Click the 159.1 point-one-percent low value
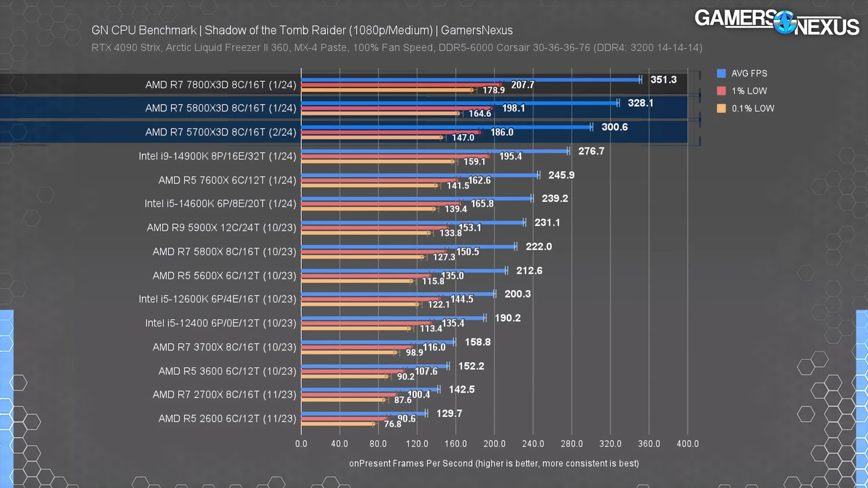This screenshot has height=488, width=868. click(x=475, y=162)
